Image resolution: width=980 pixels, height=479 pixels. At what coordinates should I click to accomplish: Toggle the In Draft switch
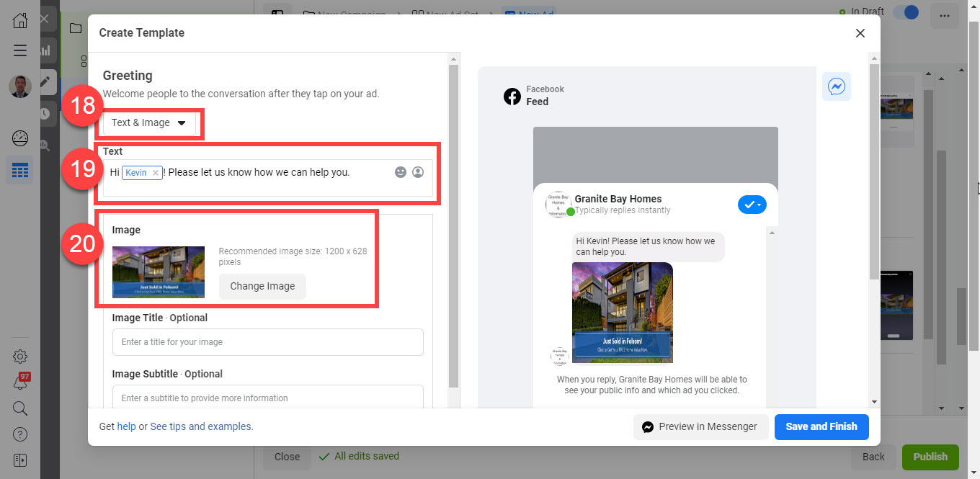click(x=906, y=12)
